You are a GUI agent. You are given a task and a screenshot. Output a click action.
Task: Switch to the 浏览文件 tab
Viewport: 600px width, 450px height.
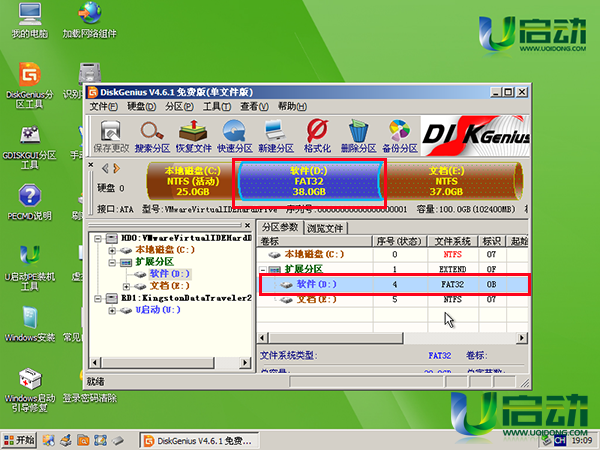click(x=325, y=228)
